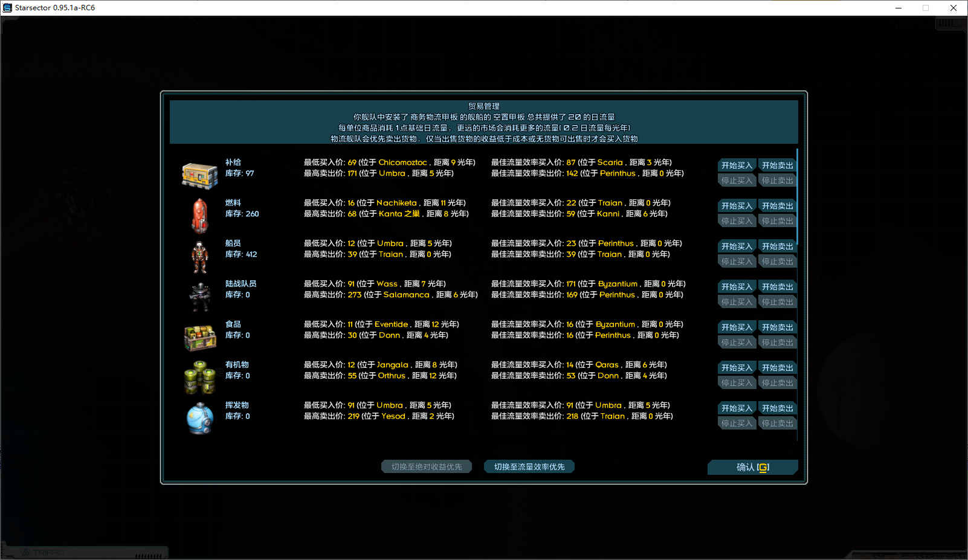Stop selling (停止卖出) Marines
The width and height of the screenshot is (968, 560).
(x=777, y=302)
